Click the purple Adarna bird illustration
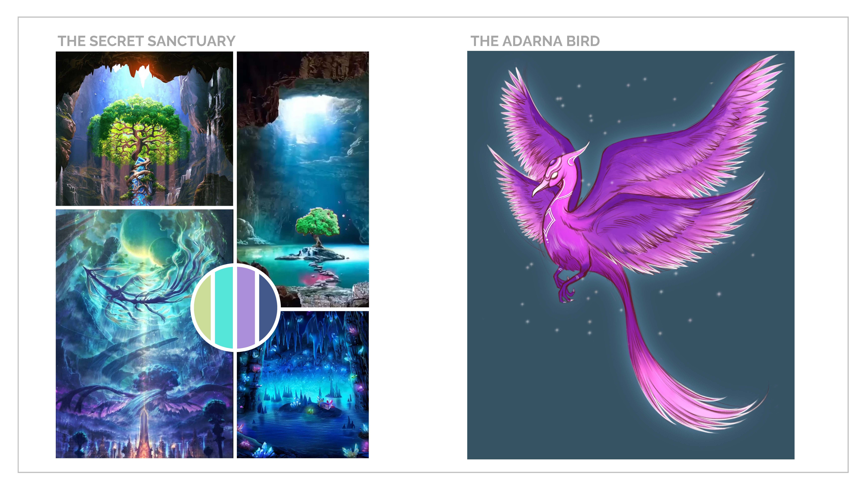Viewport: 868px width, 488px height. tap(630, 255)
